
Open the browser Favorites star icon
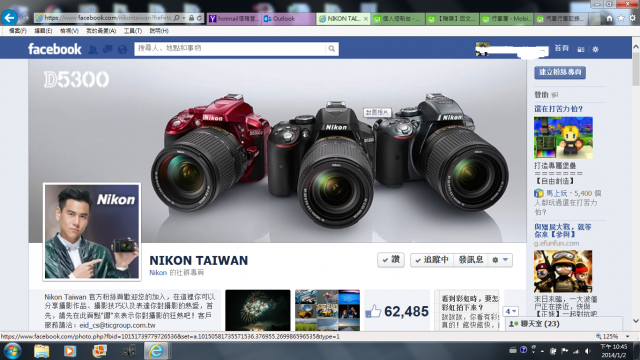tap(621, 18)
